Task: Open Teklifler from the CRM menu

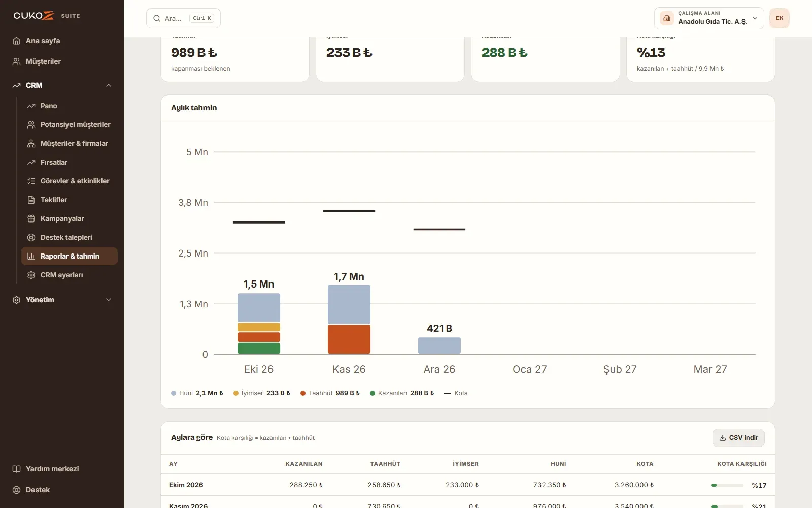Action: click(69, 200)
